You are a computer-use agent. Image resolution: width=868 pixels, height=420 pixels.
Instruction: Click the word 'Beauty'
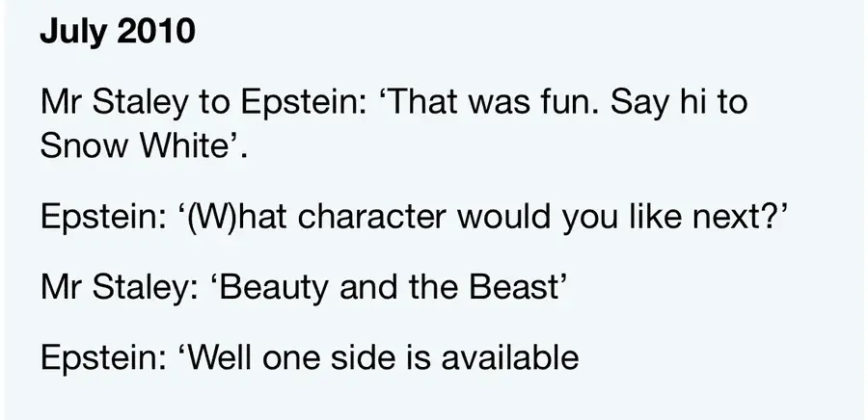pyautogui.click(x=282, y=286)
